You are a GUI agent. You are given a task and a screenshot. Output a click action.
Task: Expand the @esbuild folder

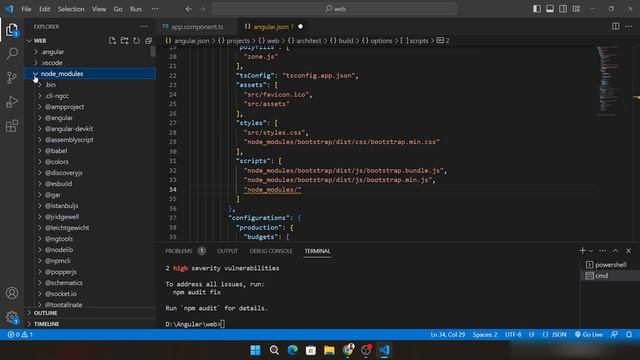click(x=90, y=184)
